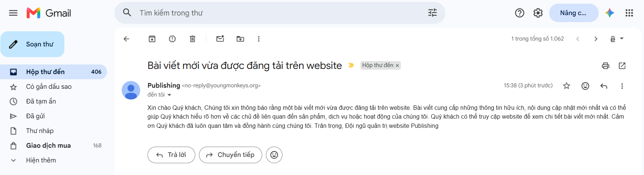Focus the Tìm kiếm trong thư field
The image size is (644, 175).
point(280,13)
